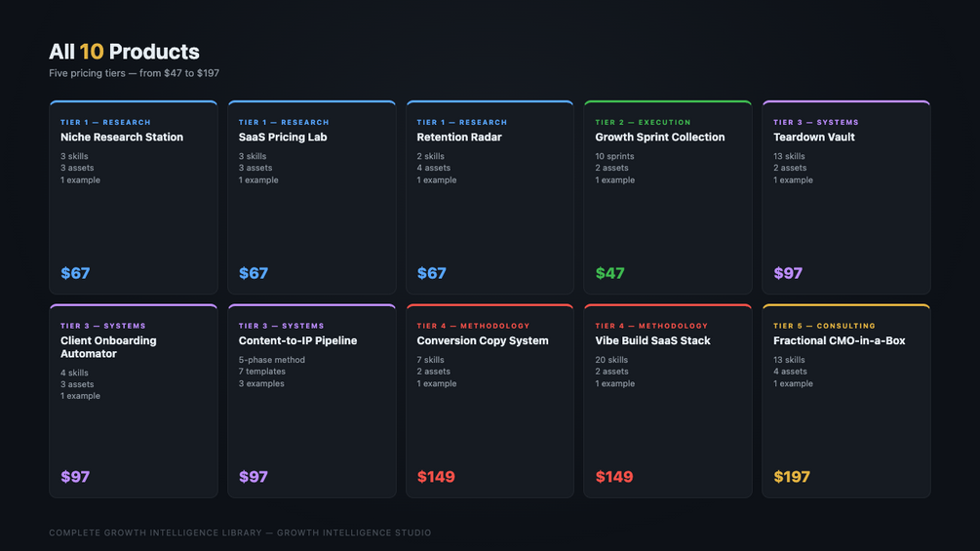
Task: Open the Fractional CMO-in-a-Box card
Action: point(846,401)
